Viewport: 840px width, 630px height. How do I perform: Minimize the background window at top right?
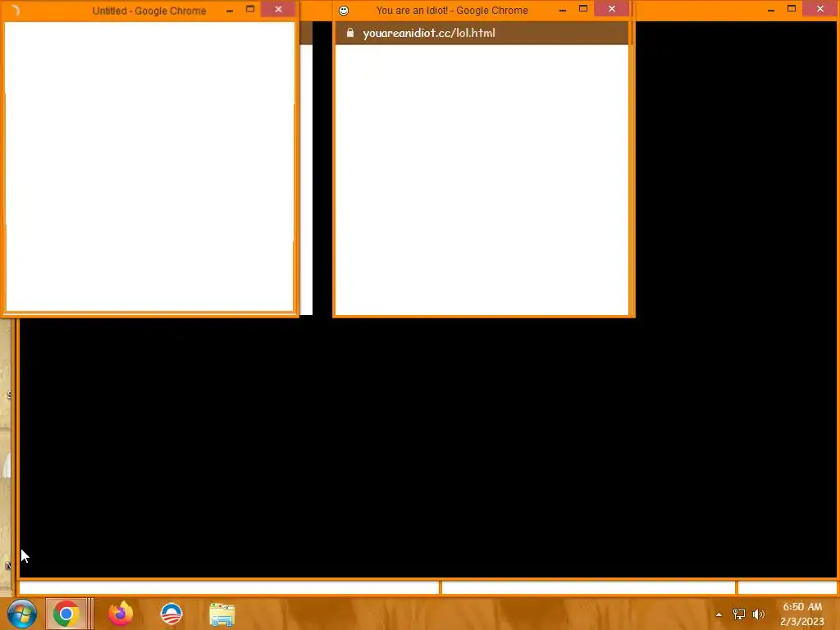click(x=771, y=10)
